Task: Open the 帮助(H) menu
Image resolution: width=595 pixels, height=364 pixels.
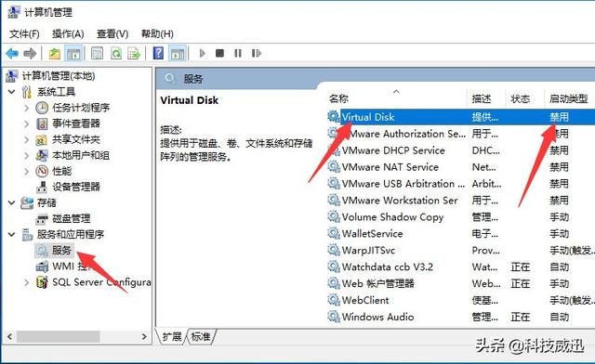Action: [157, 34]
